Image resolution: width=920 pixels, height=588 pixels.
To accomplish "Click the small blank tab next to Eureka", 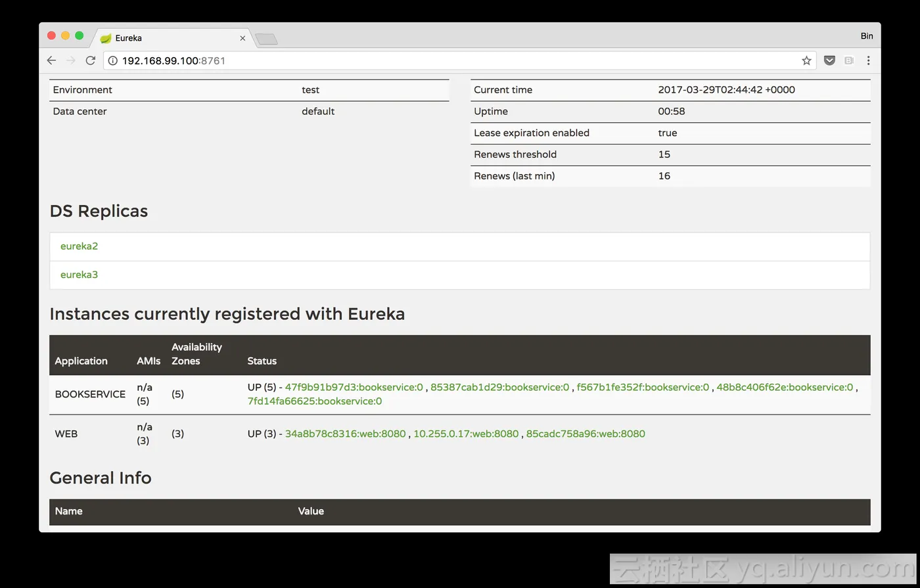I will click(265, 39).
